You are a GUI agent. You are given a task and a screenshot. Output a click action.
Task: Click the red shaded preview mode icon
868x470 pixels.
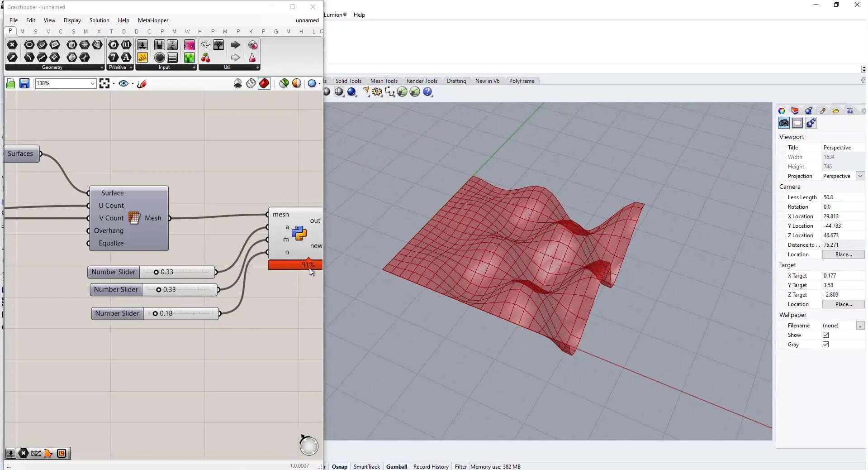click(264, 83)
